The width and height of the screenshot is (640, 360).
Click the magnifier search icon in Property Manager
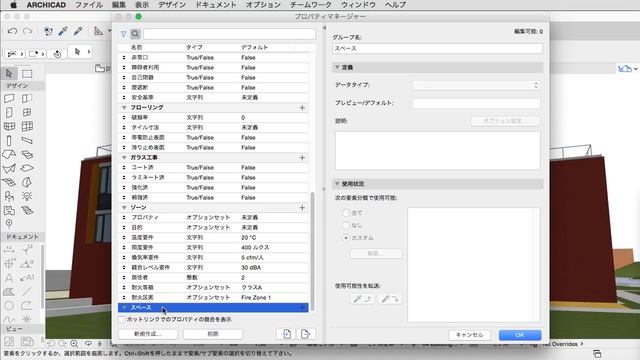[x=135, y=34]
